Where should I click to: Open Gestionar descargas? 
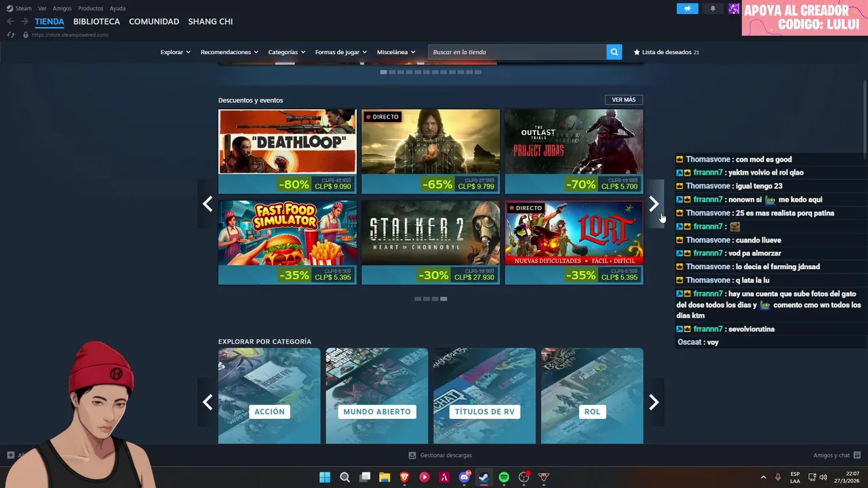point(440,455)
